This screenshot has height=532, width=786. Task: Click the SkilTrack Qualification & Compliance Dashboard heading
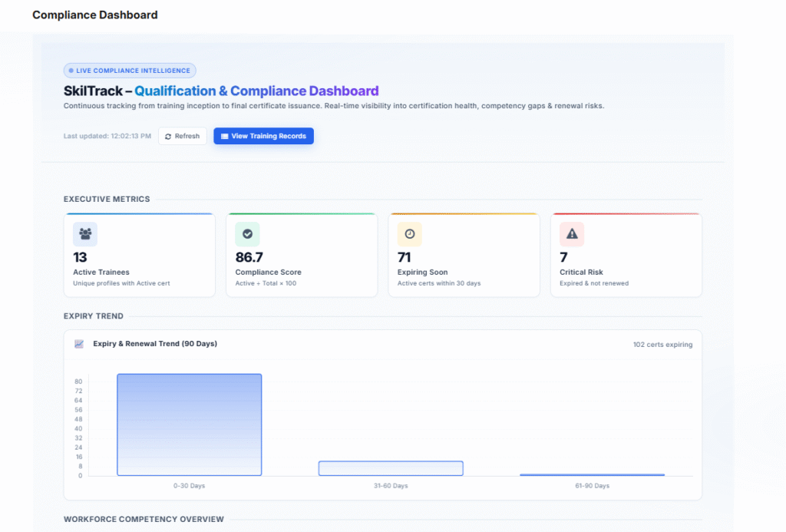click(221, 91)
